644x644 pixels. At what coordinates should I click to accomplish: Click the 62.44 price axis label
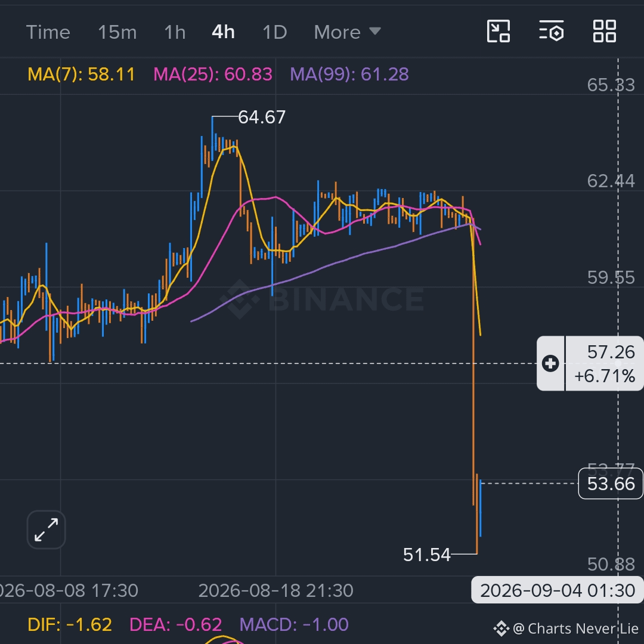611,181
